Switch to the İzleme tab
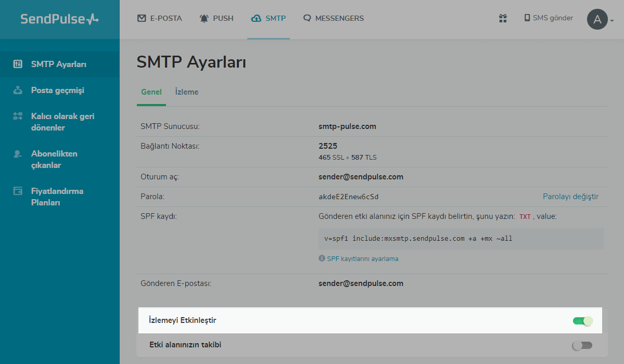The height and width of the screenshot is (364, 624). pyautogui.click(x=187, y=92)
